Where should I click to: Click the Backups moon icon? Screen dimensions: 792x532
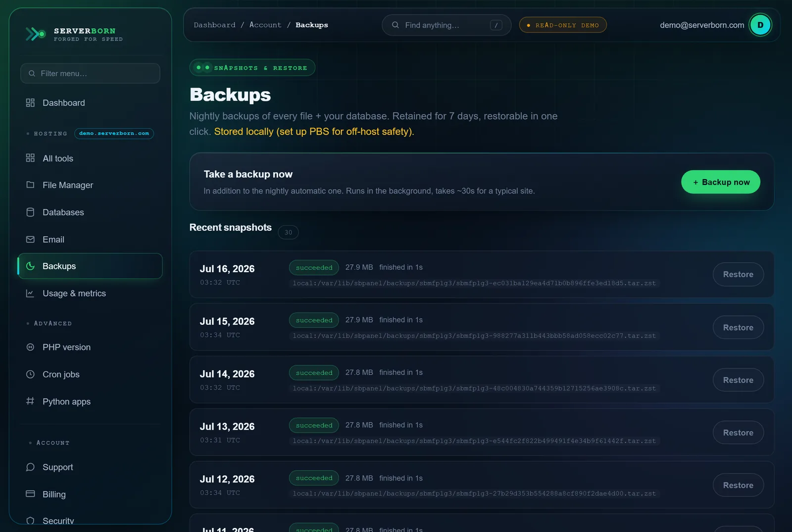pos(30,266)
